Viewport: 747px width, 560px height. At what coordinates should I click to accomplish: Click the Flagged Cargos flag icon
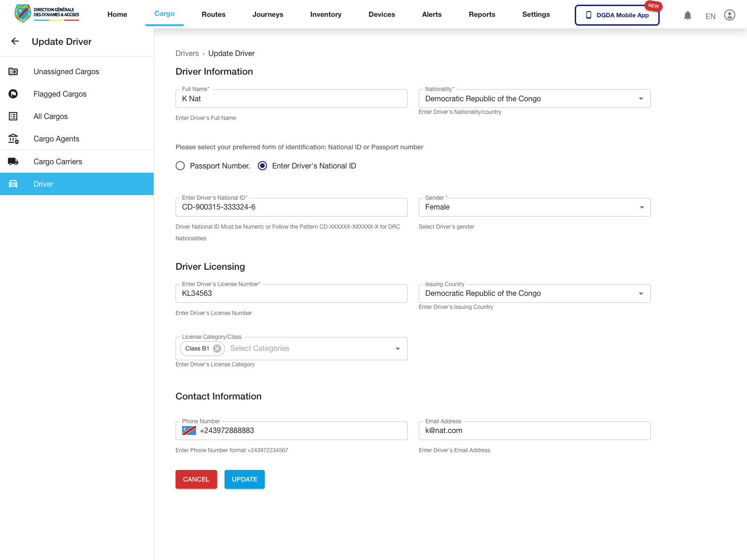(x=13, y=94)
